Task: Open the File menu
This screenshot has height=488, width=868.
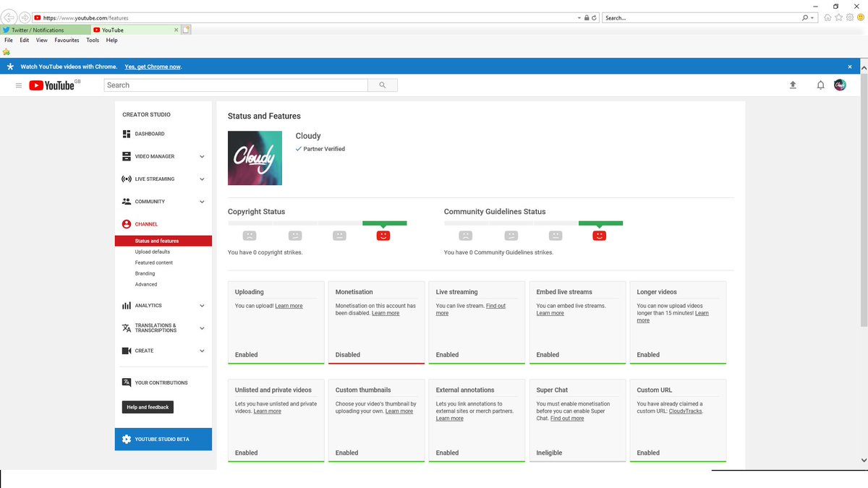Action: 9,40
